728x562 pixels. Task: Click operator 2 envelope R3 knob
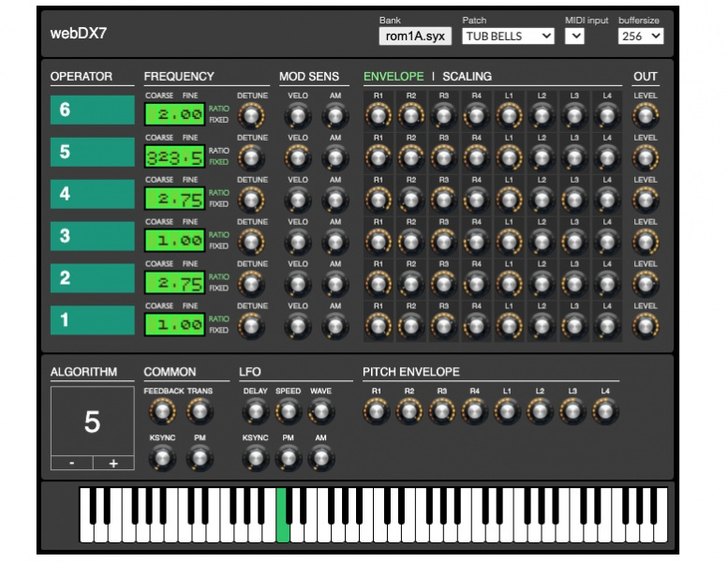point(443,284)
